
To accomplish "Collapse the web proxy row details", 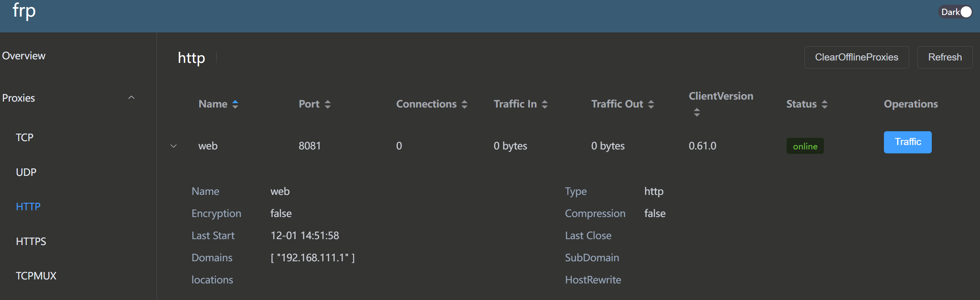I will point(174,146).
